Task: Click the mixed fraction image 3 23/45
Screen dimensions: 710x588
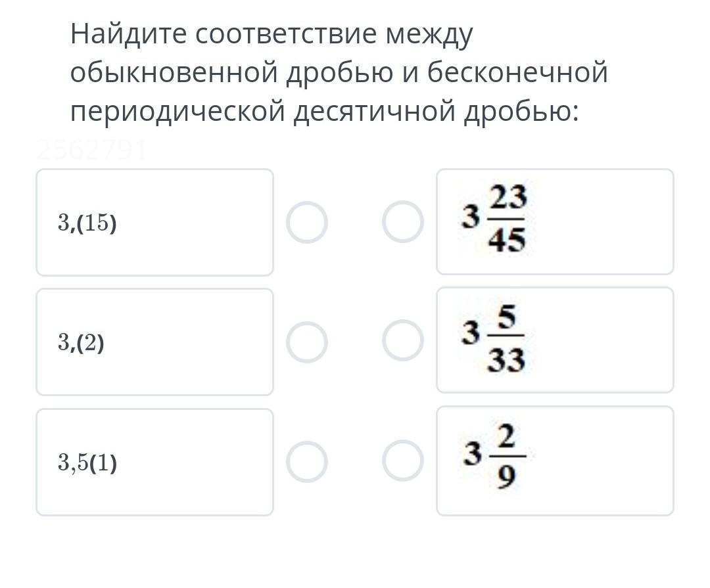Action: point(494,218)
